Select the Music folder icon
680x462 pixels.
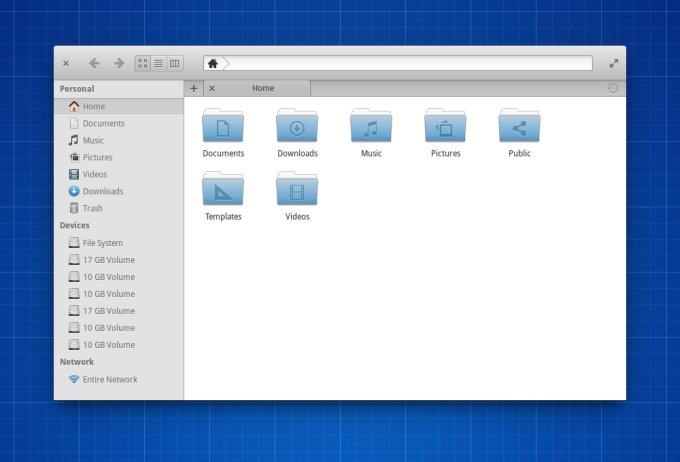371,128
